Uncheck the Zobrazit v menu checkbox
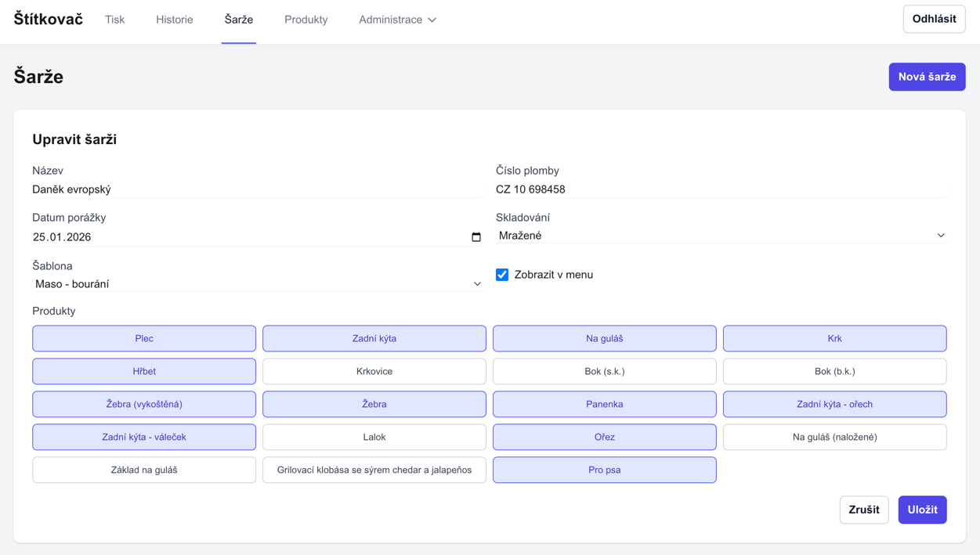The width and height of the screenshot is (980, 555). click(x=502, y=275)
